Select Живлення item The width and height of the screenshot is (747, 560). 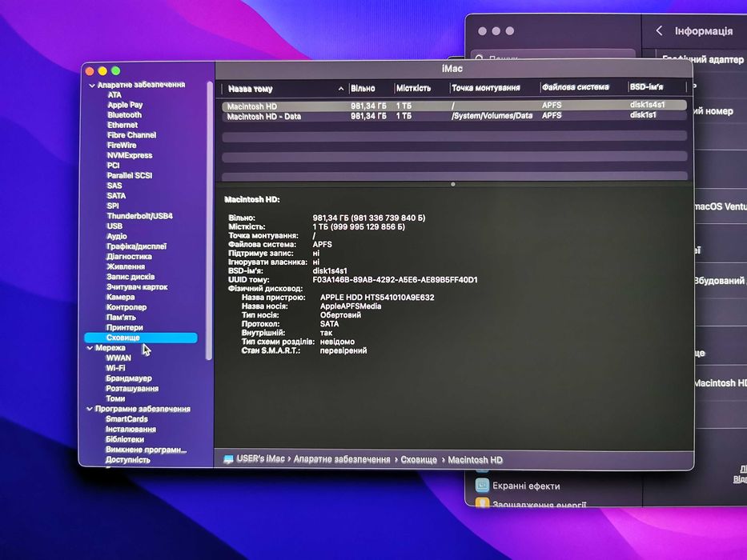point(126,266)
